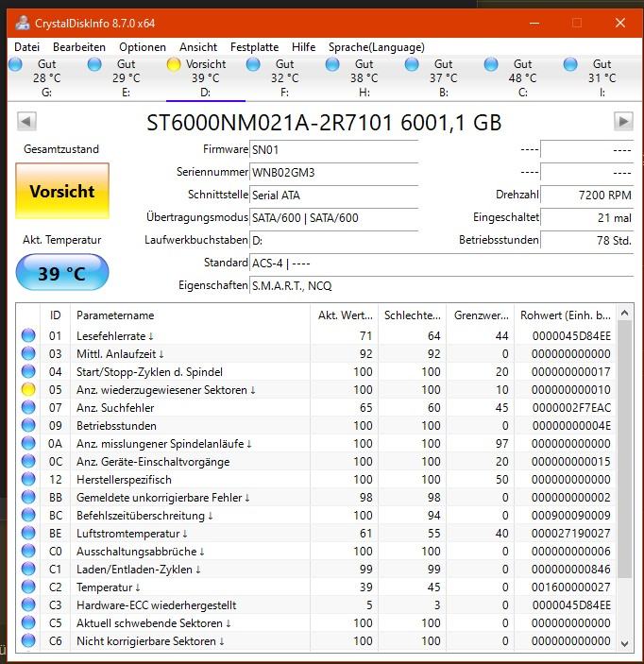This screenshot has width=644, height=664.
Task: Select drive F: tab at 32 °C
Action: pos(284,77)
